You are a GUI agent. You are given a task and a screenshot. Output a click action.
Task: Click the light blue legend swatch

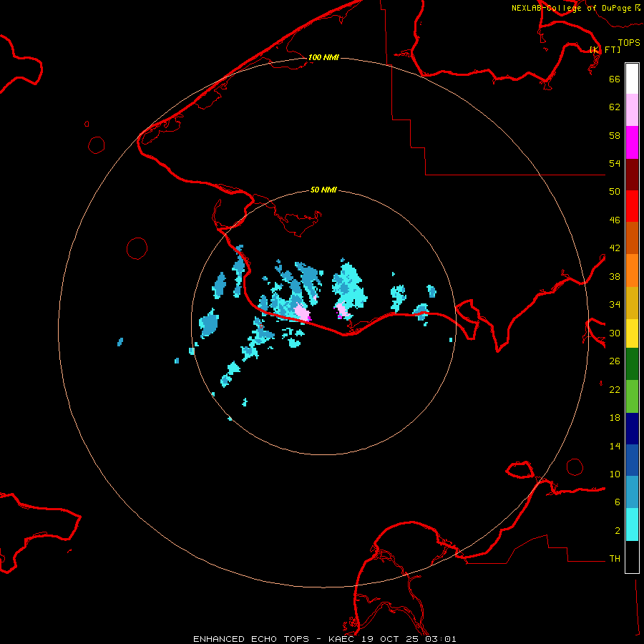pyautogui.click(x=632, y=492)
